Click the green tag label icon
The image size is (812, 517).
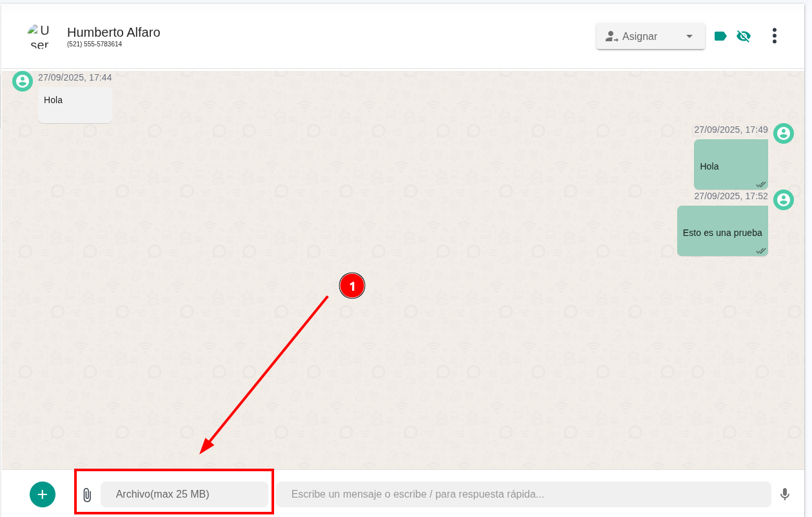click(x=721, y=36)
